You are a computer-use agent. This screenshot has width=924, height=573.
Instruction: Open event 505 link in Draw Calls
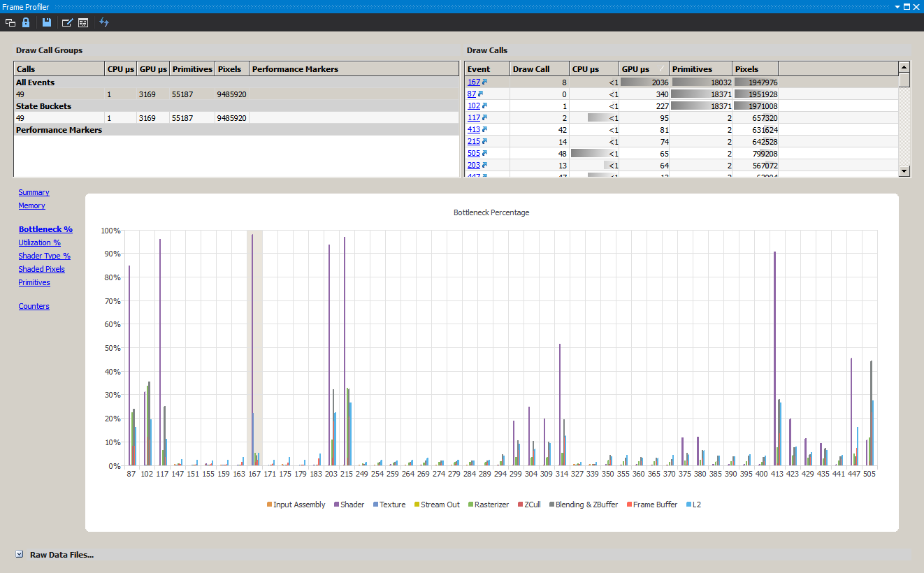point(474,153)
